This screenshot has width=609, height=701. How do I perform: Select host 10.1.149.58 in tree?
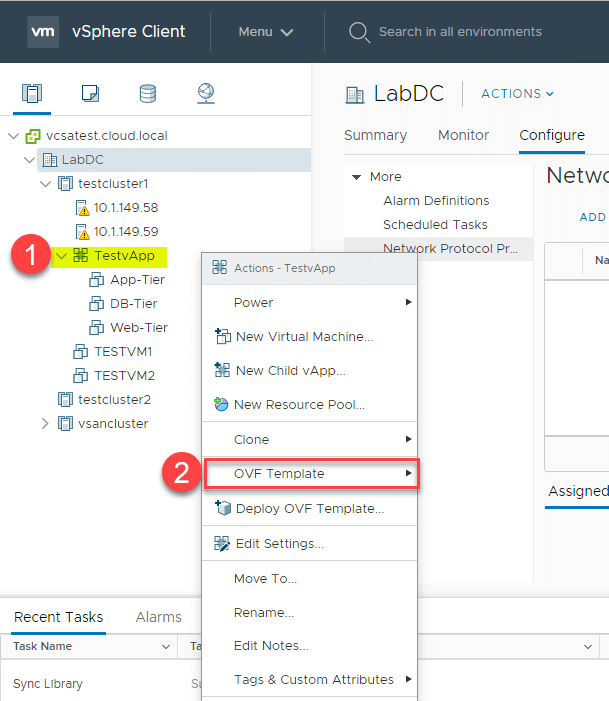[x=126, y=208]
